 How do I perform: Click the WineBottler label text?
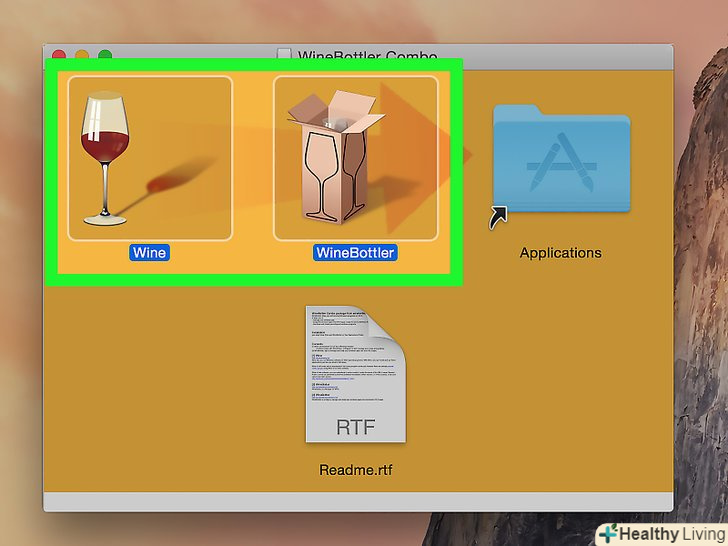(x=355, y=253)
